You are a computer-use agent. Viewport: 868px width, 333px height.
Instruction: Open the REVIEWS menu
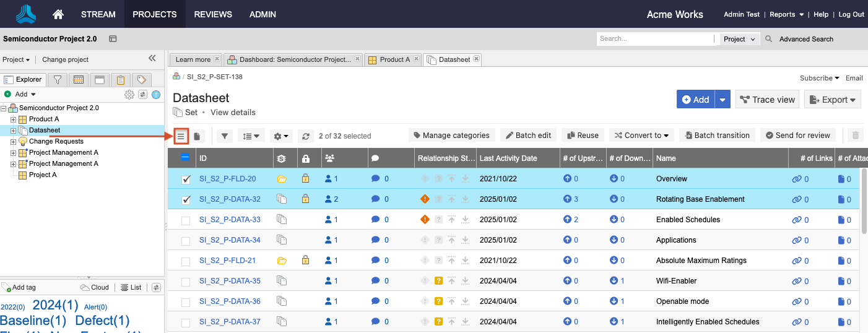click(x=213, y=14)
